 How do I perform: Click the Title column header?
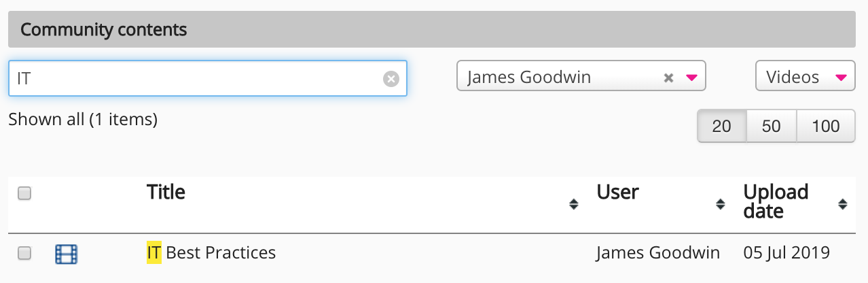[x=166, y=193]
